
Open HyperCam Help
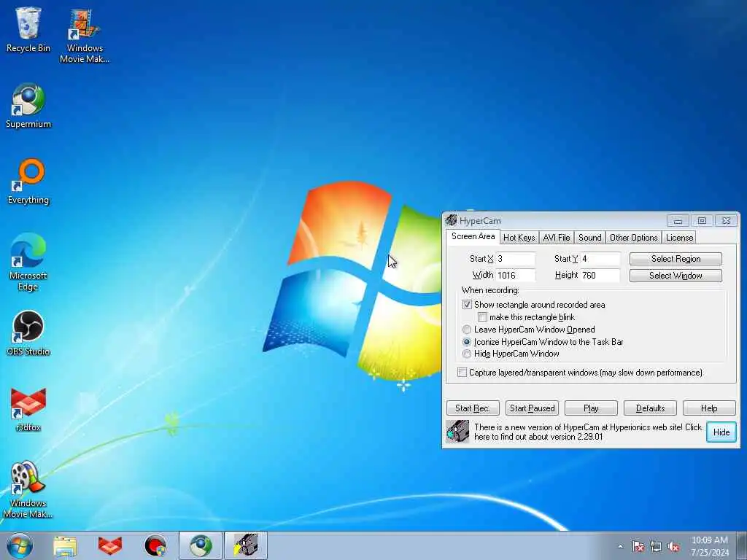709,408
